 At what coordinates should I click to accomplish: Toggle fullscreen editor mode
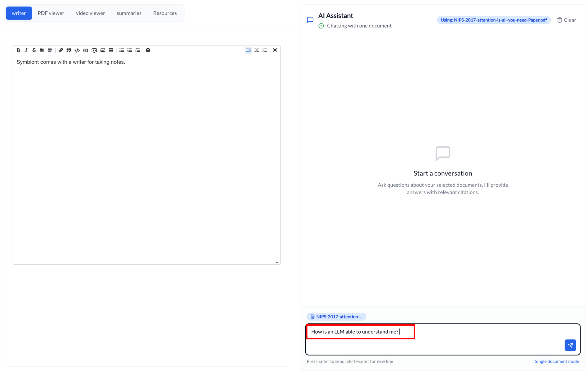275,50
